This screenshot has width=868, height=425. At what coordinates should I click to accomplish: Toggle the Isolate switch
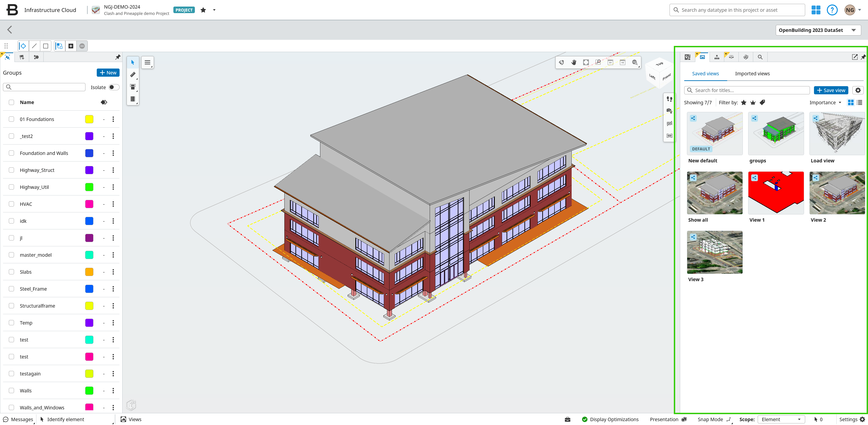(x=114, y=87)
